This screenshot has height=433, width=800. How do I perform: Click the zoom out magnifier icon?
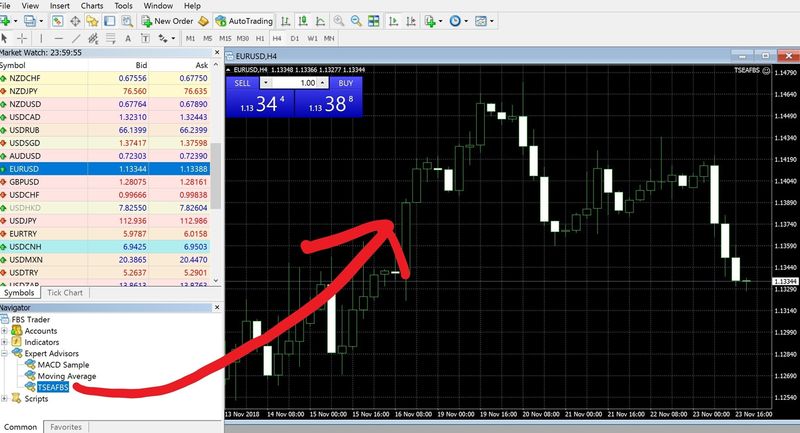point(357,21)
